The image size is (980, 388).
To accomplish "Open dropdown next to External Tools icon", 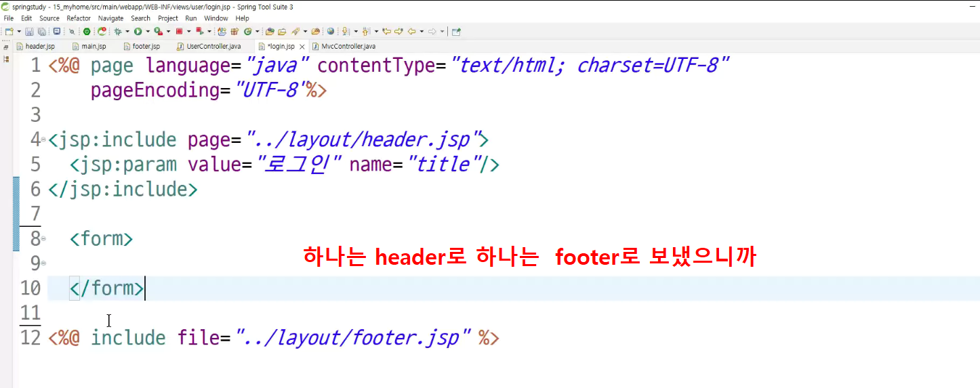I will pyautogui.click(x=209, y=31).
